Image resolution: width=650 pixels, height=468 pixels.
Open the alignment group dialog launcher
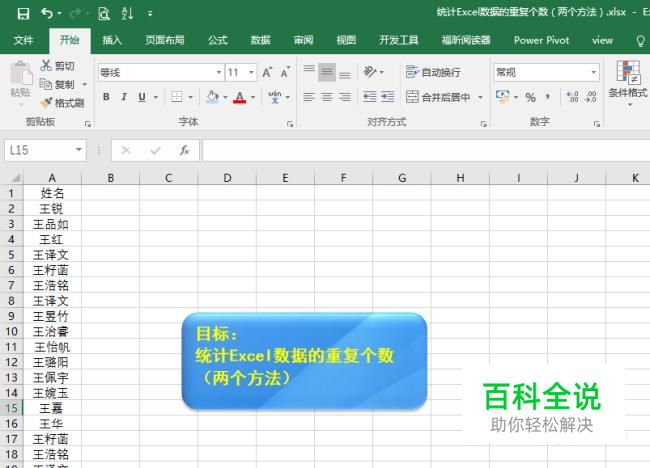pos(483,124)
